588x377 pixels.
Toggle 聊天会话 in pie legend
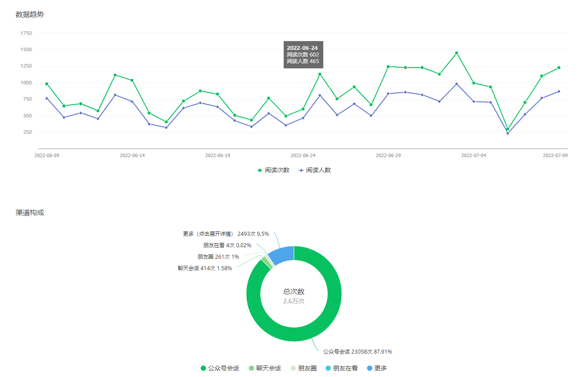tap(265, 368)
